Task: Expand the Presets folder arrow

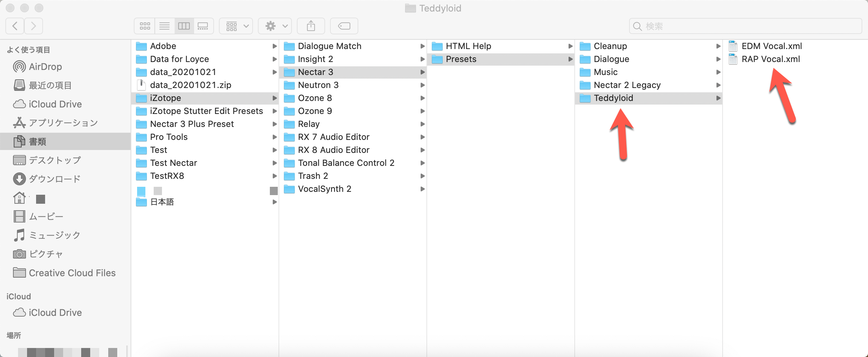Action: pyautogui.click(x=570, y=59)
